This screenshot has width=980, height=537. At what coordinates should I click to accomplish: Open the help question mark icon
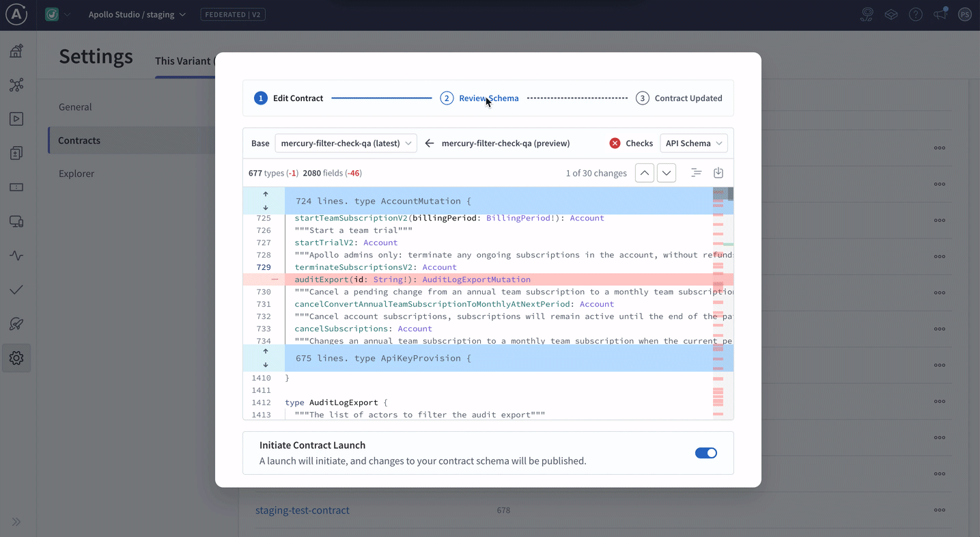916,14
